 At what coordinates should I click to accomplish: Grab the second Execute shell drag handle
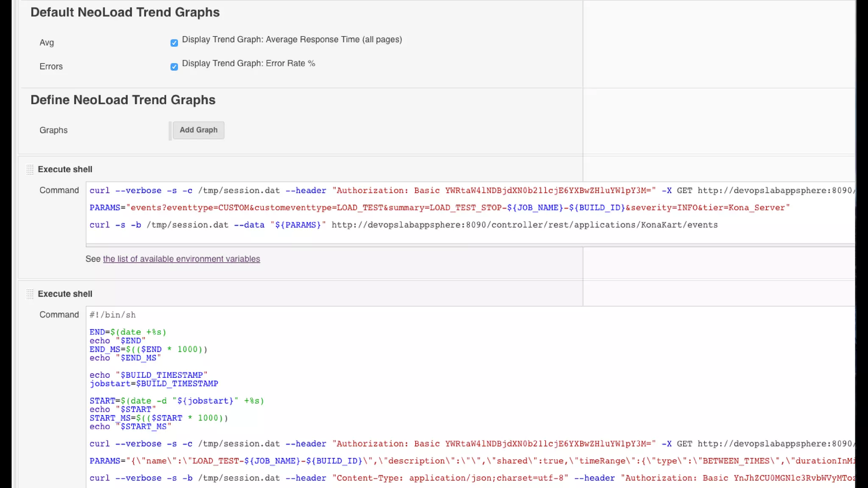click(x=30, y=294)
